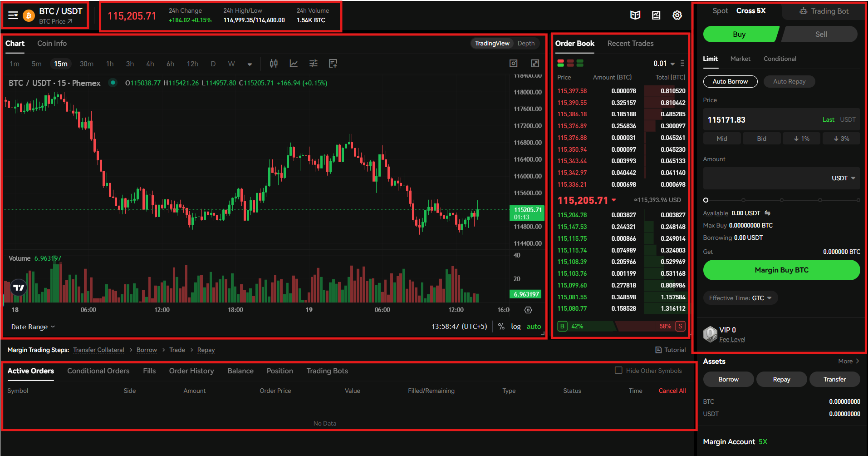868x456 pixels.
Task: Enable the Hide Other Symbols checkbox
Action: (618, 371)
